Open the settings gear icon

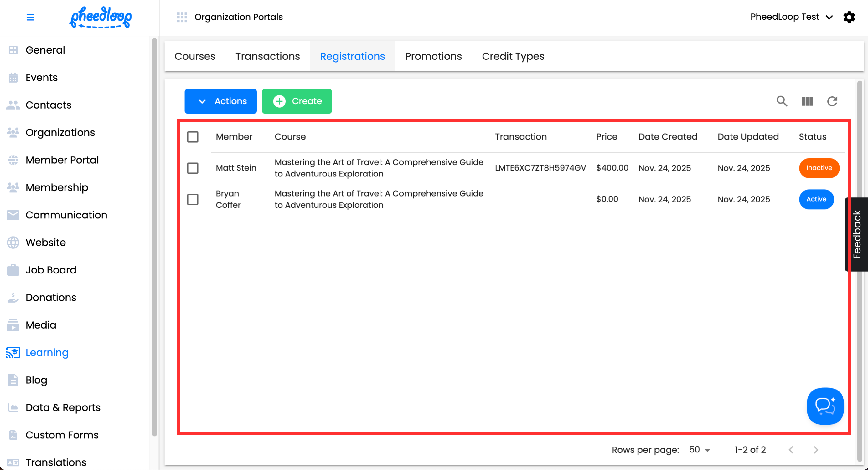click(x=849, y=17)
